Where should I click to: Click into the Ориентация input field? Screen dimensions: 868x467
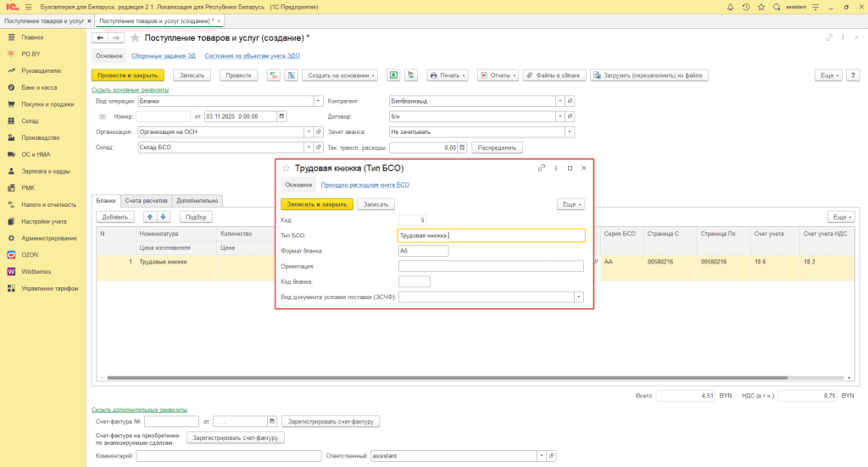(x=491, y=266)
